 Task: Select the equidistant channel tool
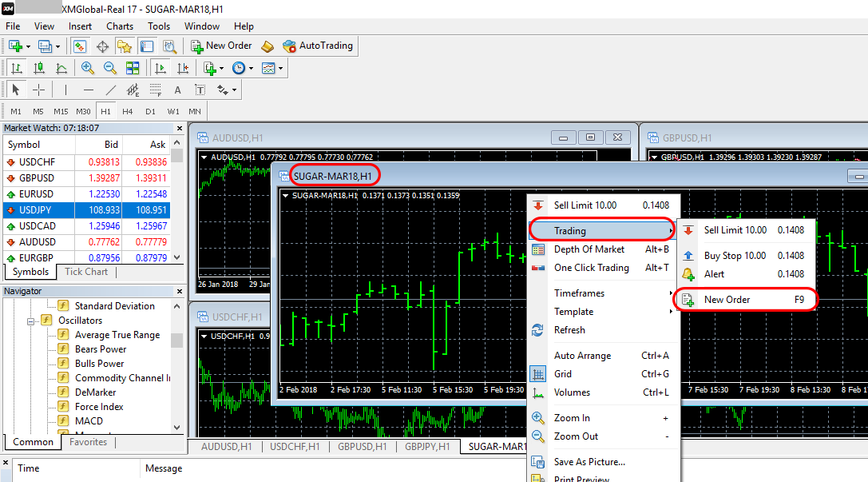[x=133, y=90]
